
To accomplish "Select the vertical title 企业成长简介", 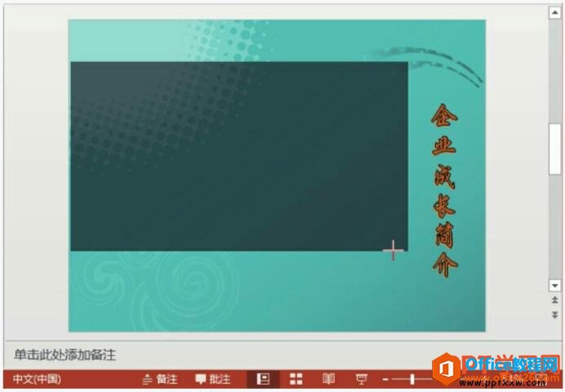I will tap(444, 191).
